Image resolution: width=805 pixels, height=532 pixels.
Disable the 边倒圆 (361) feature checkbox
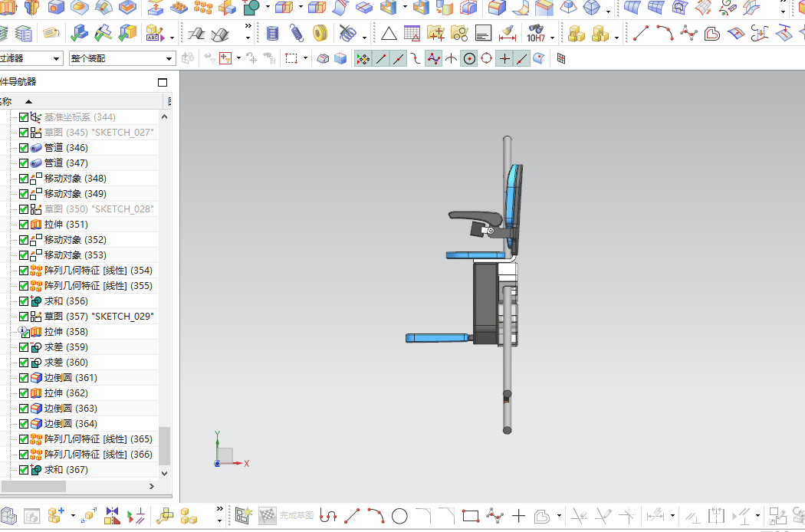[24, 378]
